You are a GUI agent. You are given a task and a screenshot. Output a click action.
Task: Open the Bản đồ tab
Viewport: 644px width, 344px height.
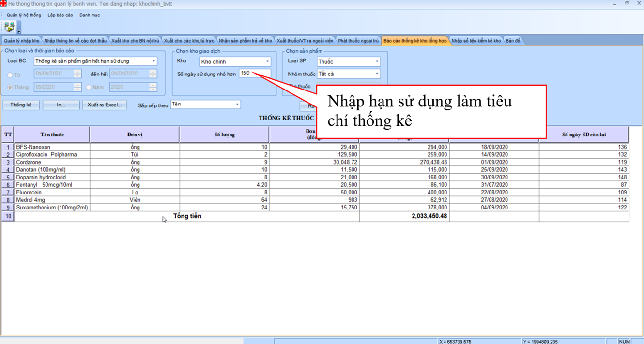513,41
